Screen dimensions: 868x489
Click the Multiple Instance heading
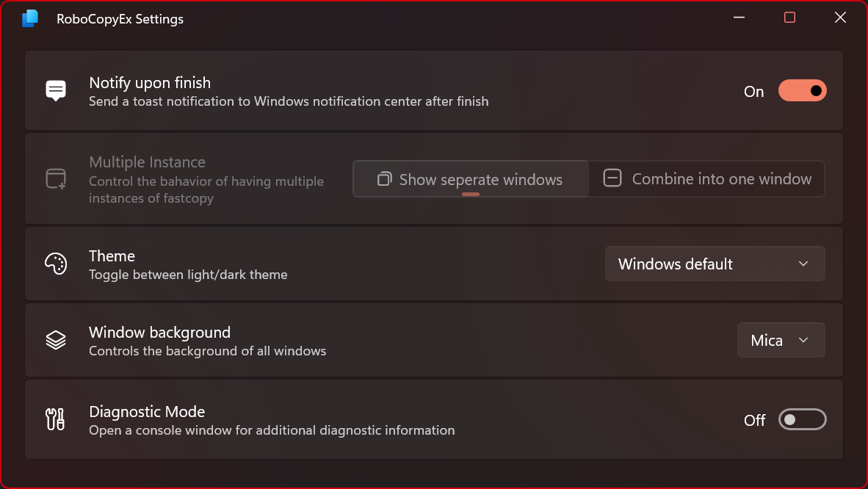[x=148, y=162]
